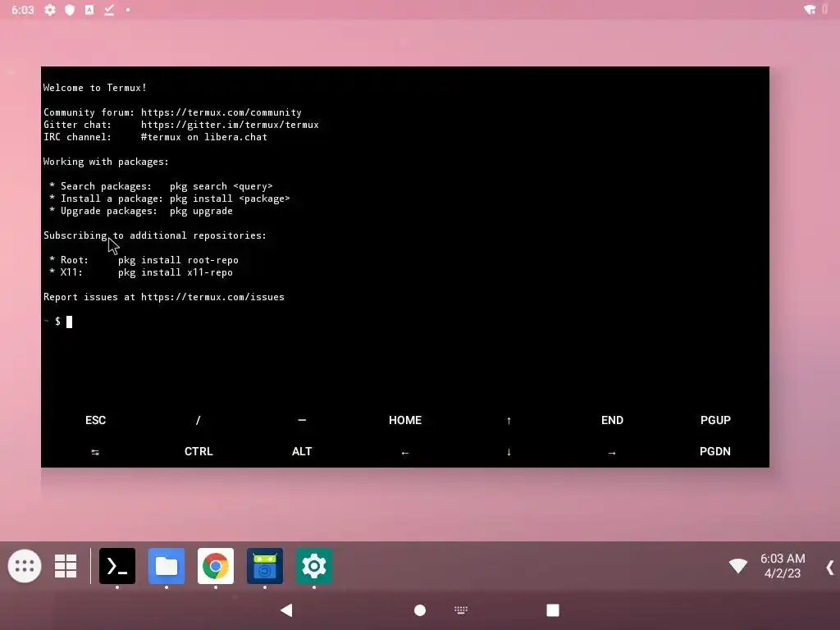Tap the HOME extra key

[405, 420]
